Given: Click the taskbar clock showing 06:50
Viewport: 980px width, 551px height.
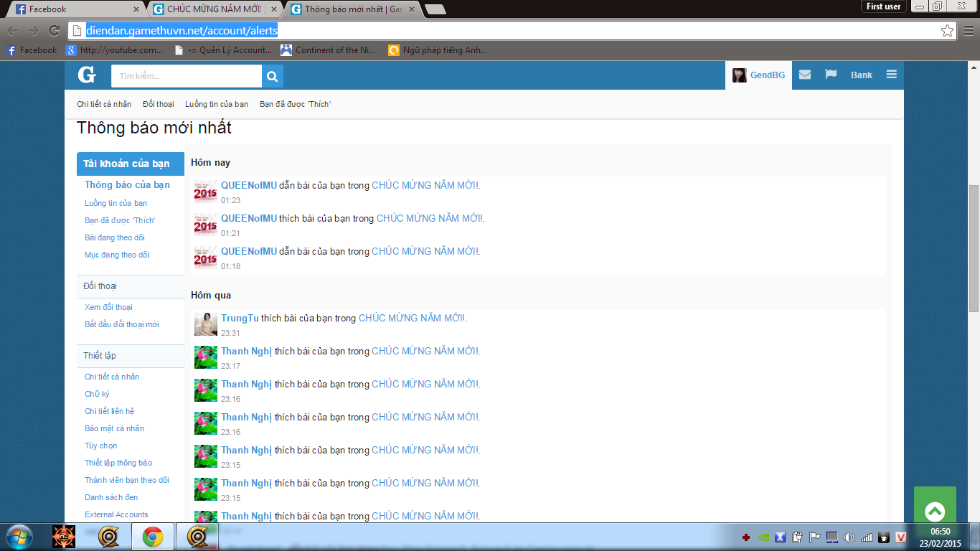Looking at the screenshot, I should (x=940, y=532).
